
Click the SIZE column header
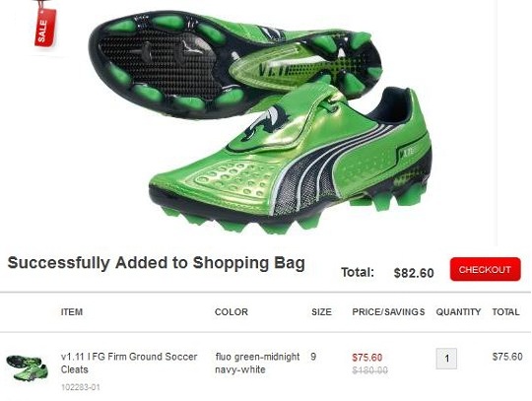pyautogui.click(x=321, y=311)
